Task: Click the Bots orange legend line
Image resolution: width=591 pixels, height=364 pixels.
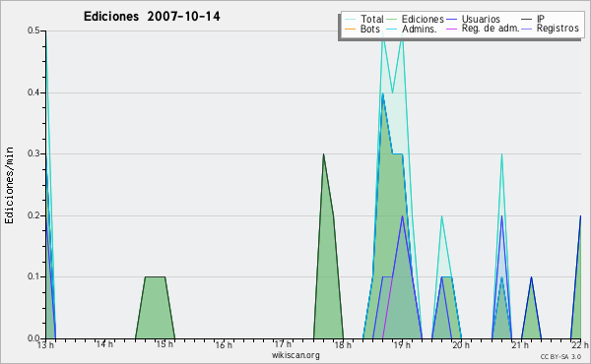Action: 351,29
